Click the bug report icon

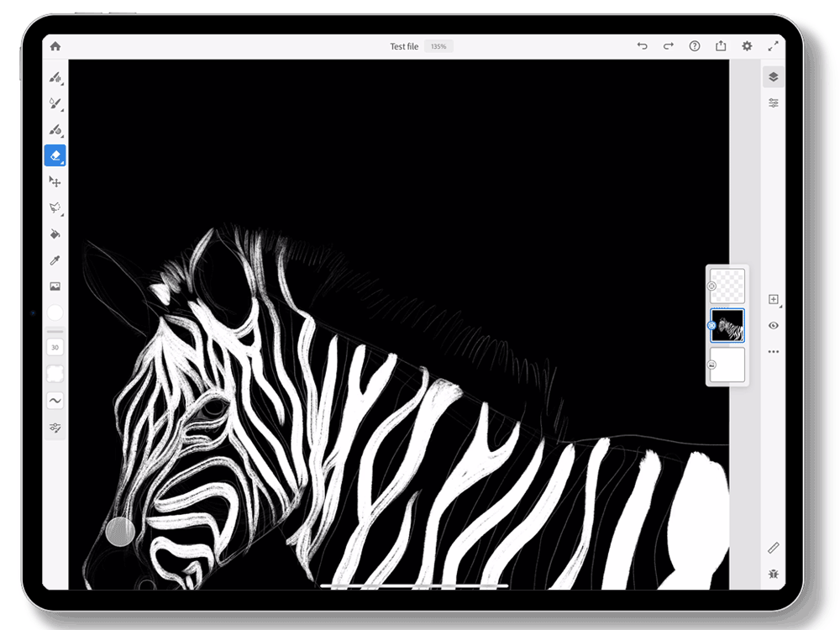tap(773, 574)
